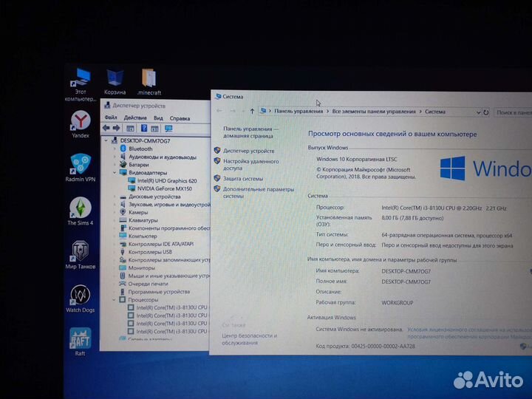This screenshot has width=532, height=399.
Task: Select the Мониторы category
Action: pos(141,268)
